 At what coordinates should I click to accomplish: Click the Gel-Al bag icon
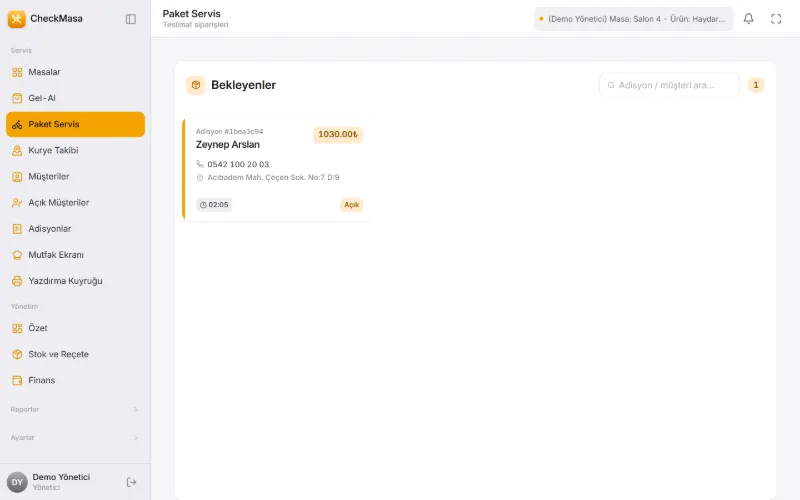[x=17, y=98]
